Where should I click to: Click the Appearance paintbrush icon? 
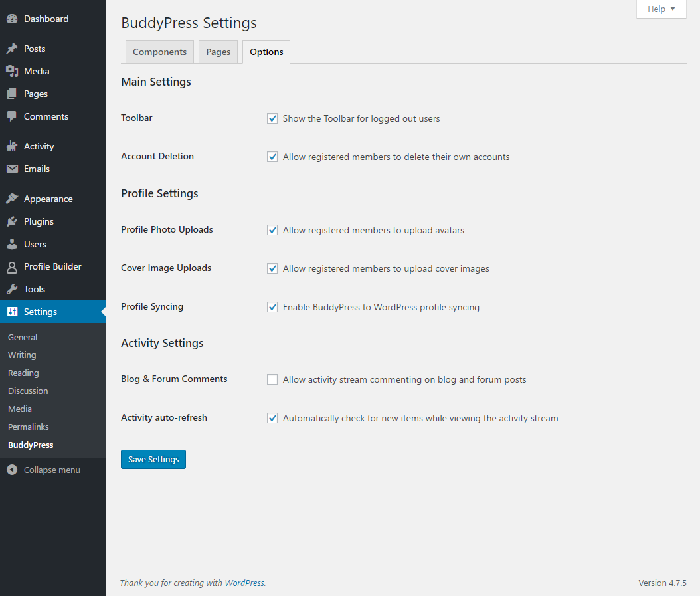coord(12,199)
